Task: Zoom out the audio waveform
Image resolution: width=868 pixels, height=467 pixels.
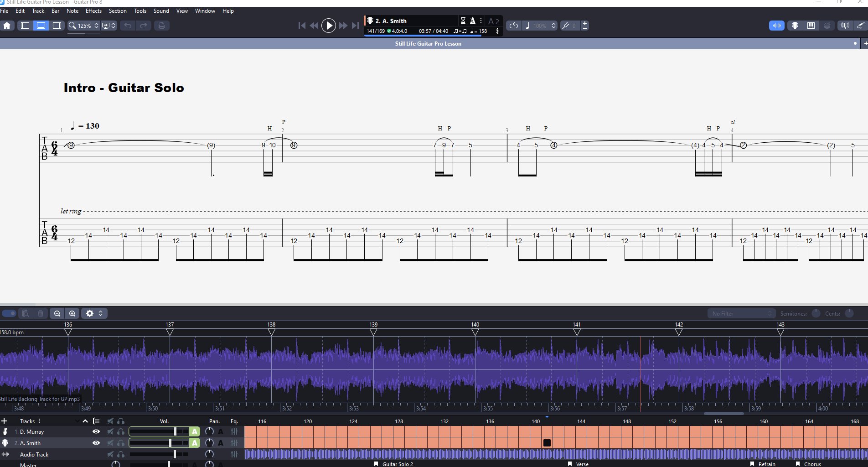Action: tap(57, 313)
